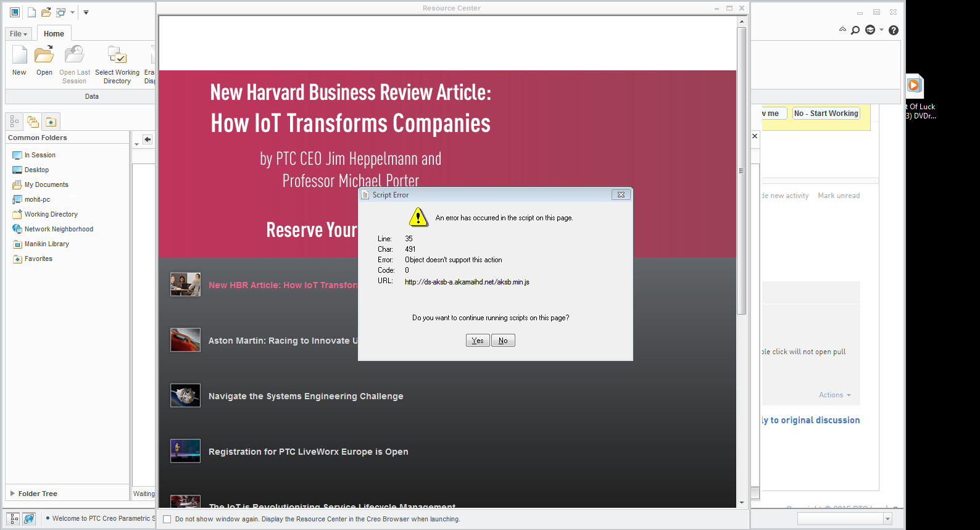
Task: Open 'New HBR Article: How IoT' link
Action: (283, 285)
